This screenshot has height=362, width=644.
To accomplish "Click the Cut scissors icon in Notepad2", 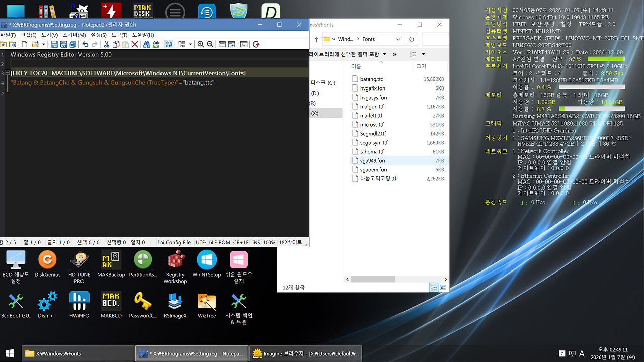I will point(106,44).
